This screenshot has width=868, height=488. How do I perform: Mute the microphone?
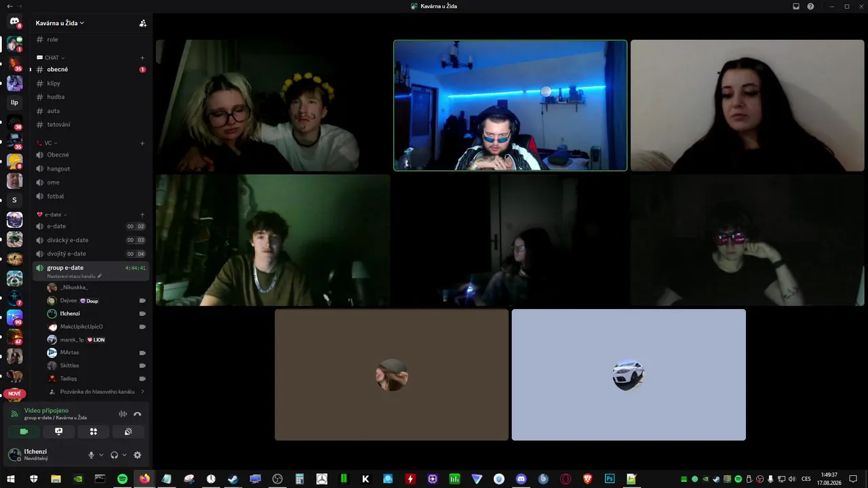(x=91, y=455)
